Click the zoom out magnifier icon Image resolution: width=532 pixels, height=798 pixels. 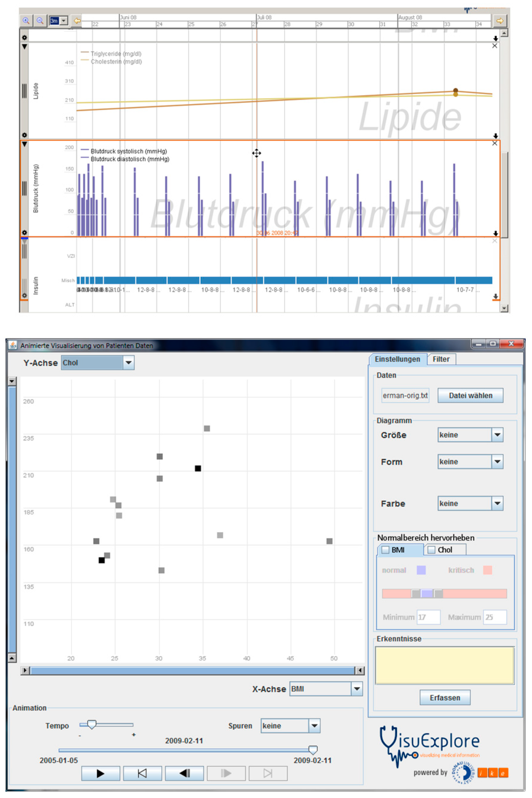pyautogui.click(x=40, y=21)
